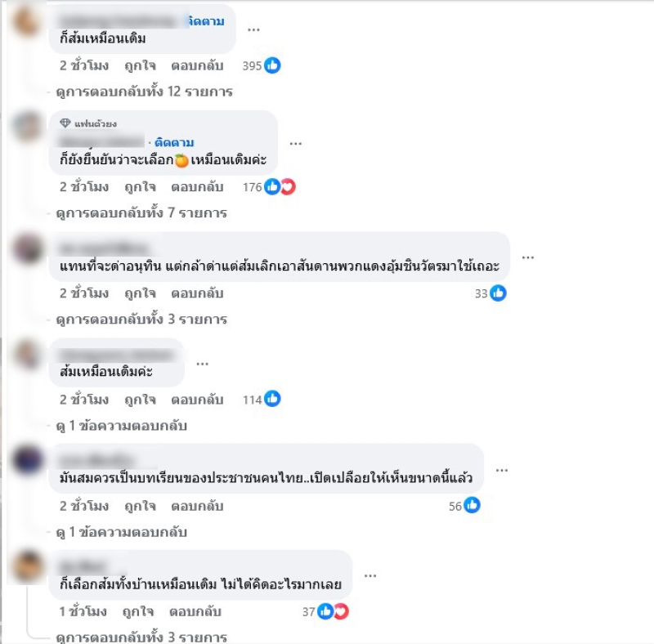The width and height of the screenshot is (654, 644).
Task: Expand all 12 replies under first comment
Action: tap(145, 92)
